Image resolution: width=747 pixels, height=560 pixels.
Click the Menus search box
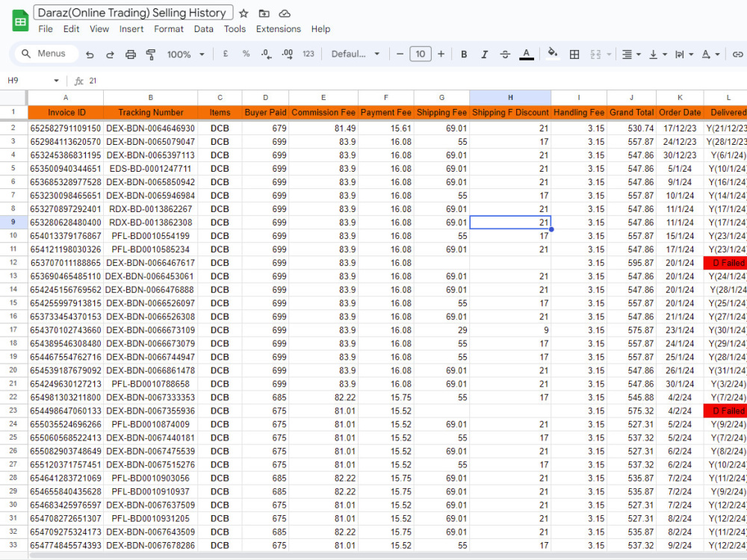(46, 53)
